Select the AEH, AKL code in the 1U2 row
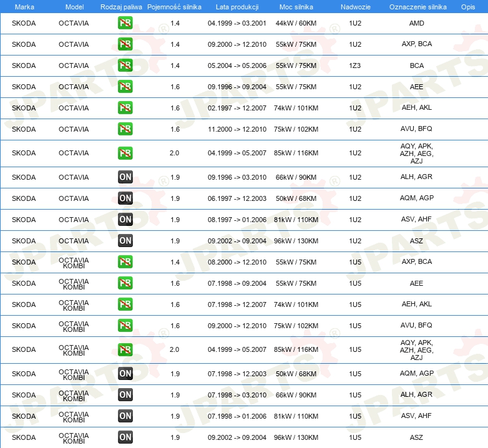The height and width of the screenshot is (448, 488). [416, 107]
